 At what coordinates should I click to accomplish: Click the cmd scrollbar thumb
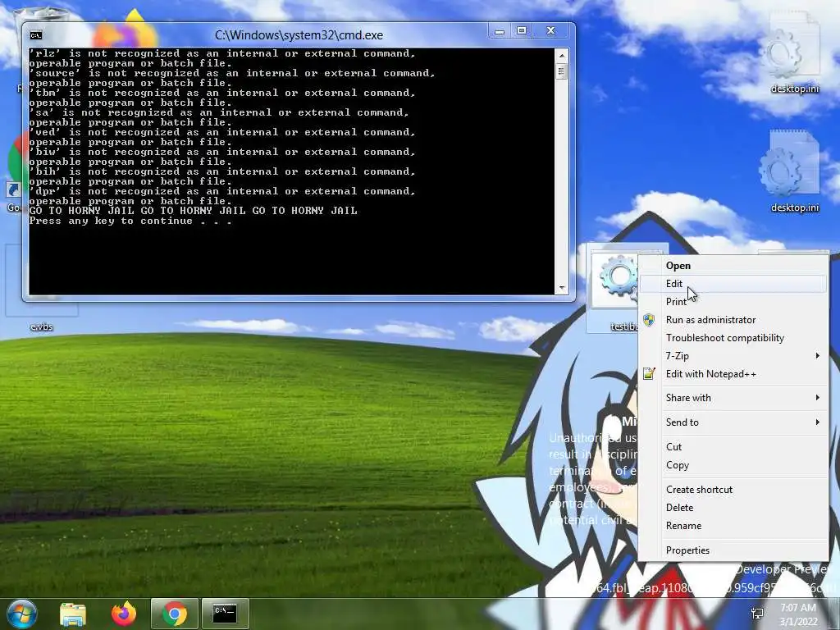coord(561,71)
